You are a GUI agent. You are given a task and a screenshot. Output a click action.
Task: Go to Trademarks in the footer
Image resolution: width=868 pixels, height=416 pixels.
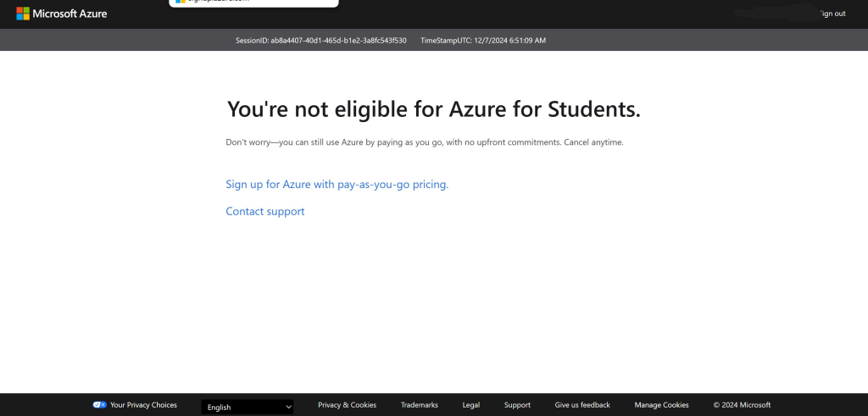coord(419,405)
